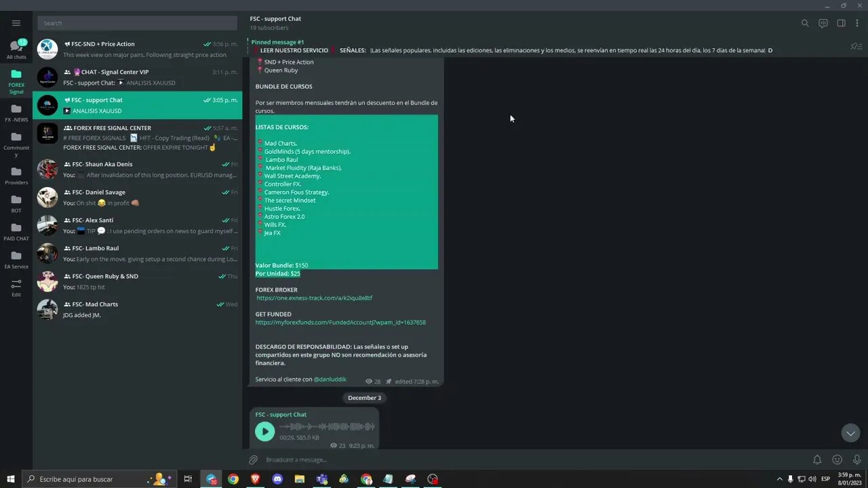Open FSC- Queen Ruby & SND chat
The width and height of the screenshot is (868, 488).
(138, 281)
